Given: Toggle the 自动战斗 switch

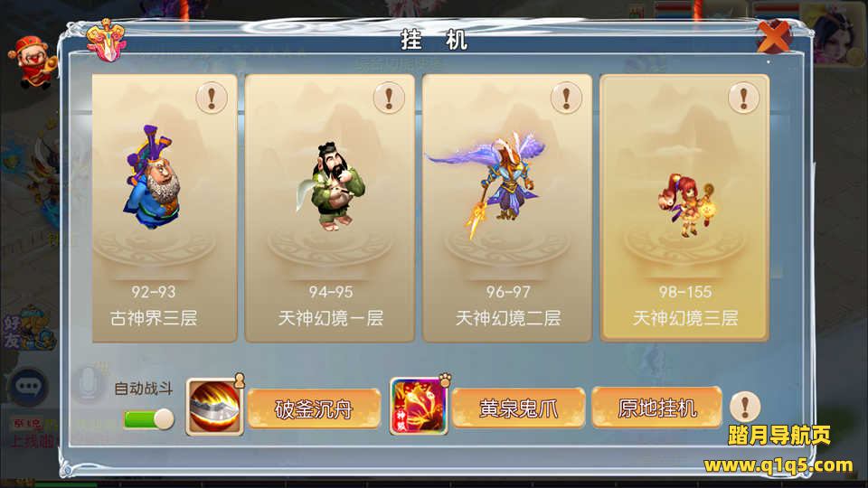Looking at the screenshot, I should tap(148, 418).
